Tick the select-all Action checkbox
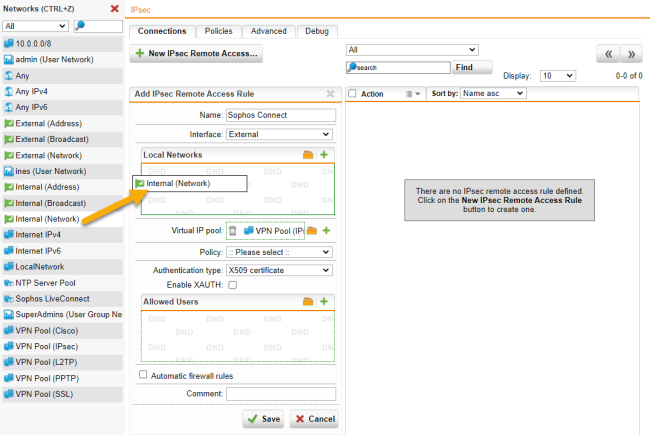 click(352, 94)
